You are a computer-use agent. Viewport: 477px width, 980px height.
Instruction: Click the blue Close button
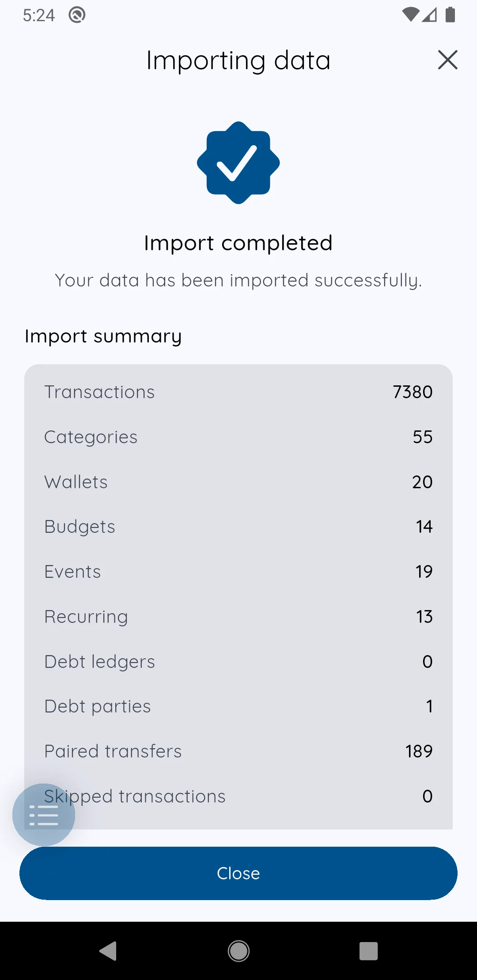tap(238, 873)
